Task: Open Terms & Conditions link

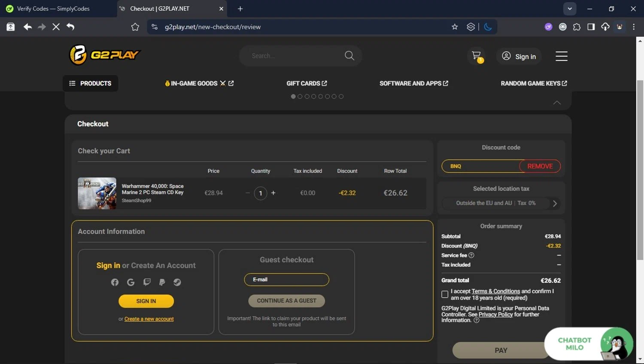Action: pyautogui.click(x=495, y=291)
